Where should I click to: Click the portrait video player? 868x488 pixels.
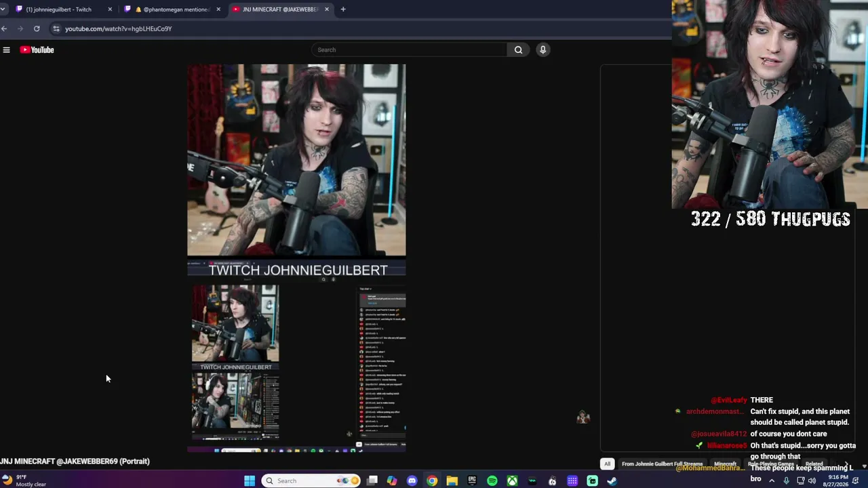point(296,258)
